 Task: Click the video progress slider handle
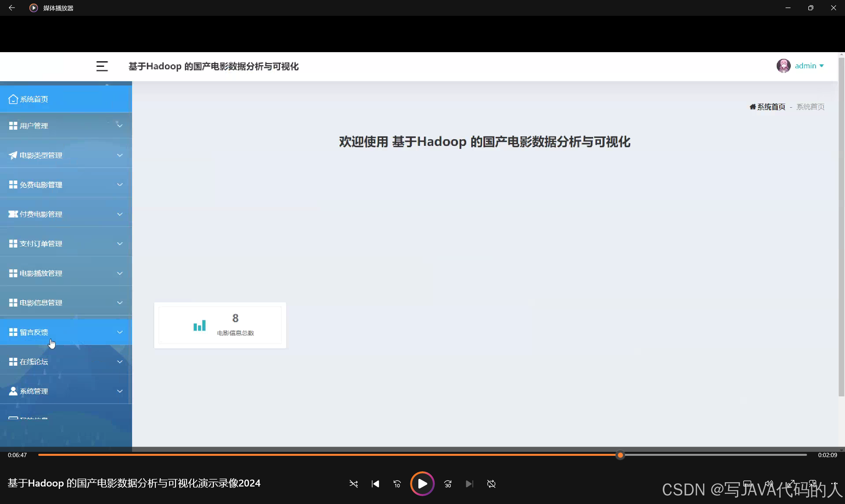(x=620, y=455)
